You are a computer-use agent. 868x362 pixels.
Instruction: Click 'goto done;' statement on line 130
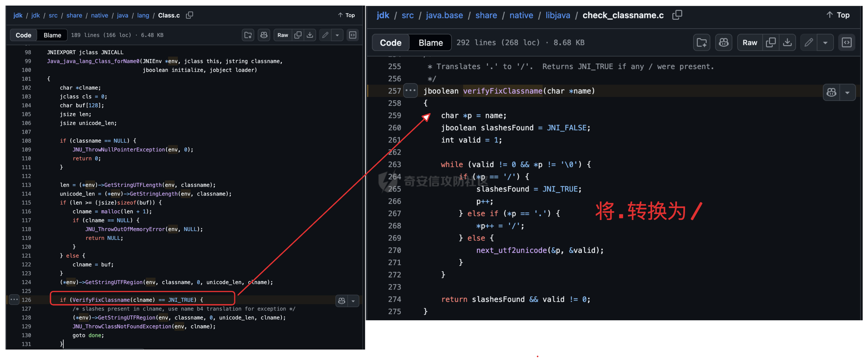coord(88,335)
